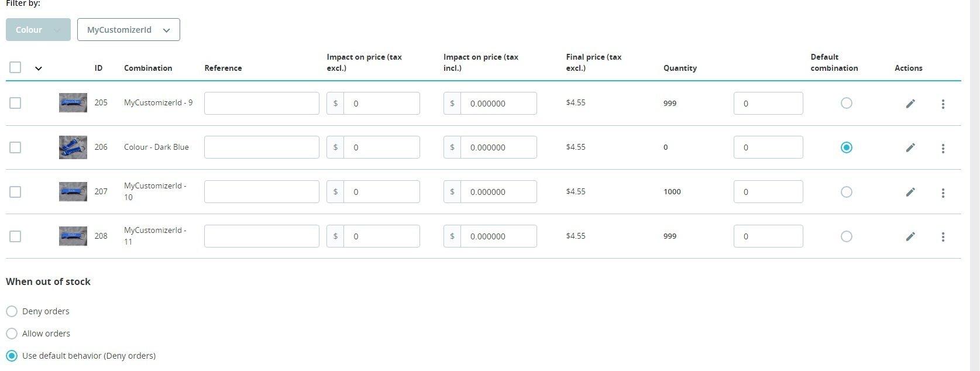This screenshot has height=371, width=980.
Task: Check the select-all combinations checkbox
Action: tap(15, 67)
